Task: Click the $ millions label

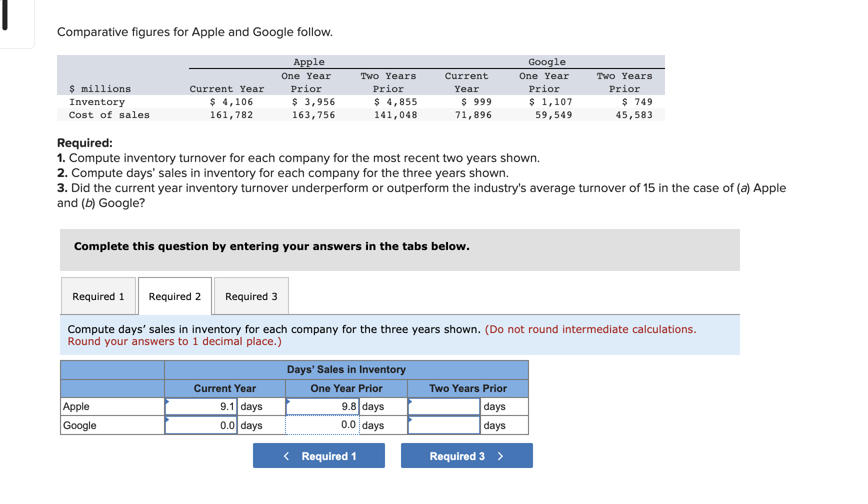Action: point(100,89)
